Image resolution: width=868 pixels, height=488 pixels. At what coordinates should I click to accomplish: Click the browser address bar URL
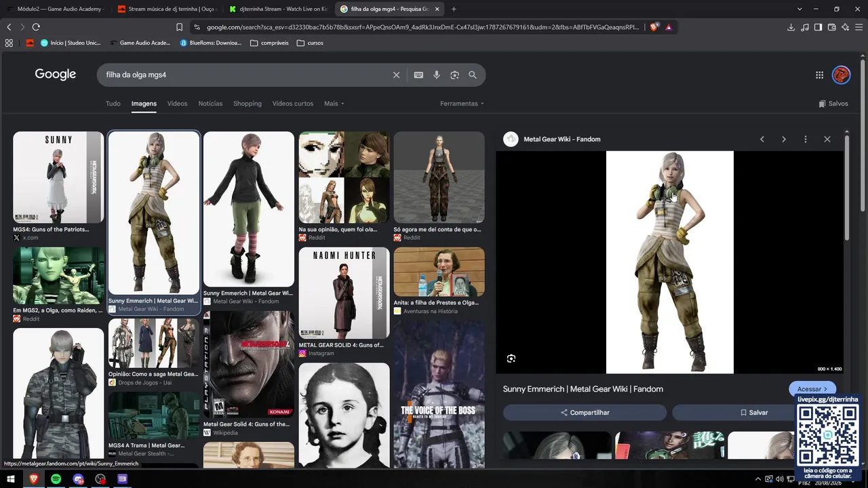[x=422, y=27]
